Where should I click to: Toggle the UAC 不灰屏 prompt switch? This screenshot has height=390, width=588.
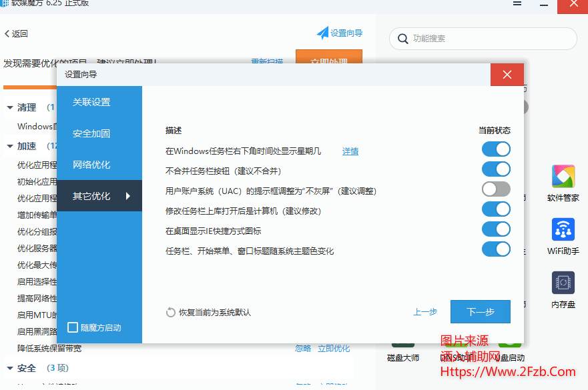496,189
